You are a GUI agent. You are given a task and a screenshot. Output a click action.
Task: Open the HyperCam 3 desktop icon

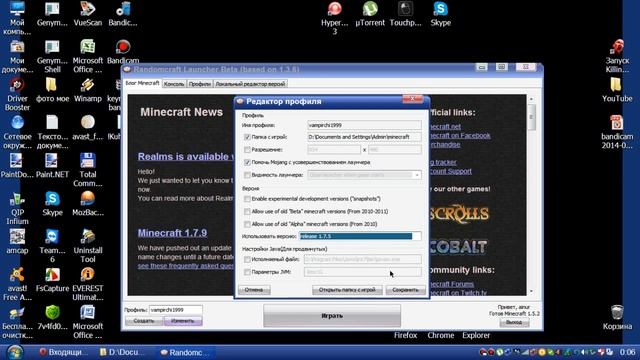point(334,17)
